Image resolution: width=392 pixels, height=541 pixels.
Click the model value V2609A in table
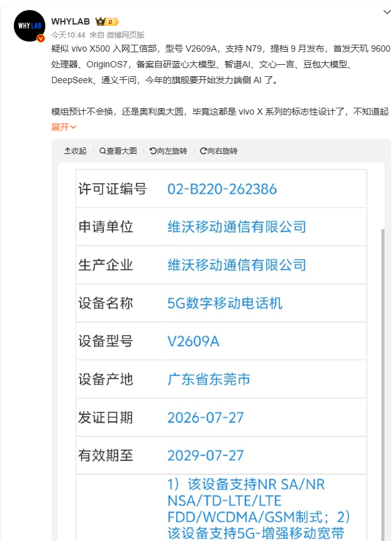(193, 341)
